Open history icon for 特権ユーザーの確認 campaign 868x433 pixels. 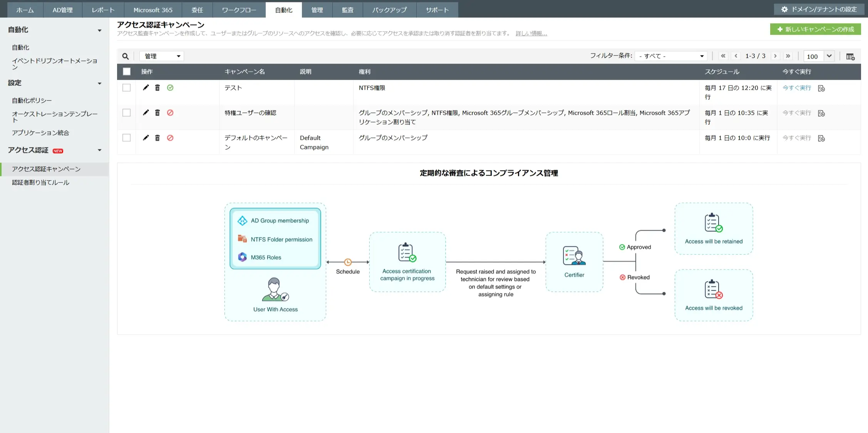[821, 114]
